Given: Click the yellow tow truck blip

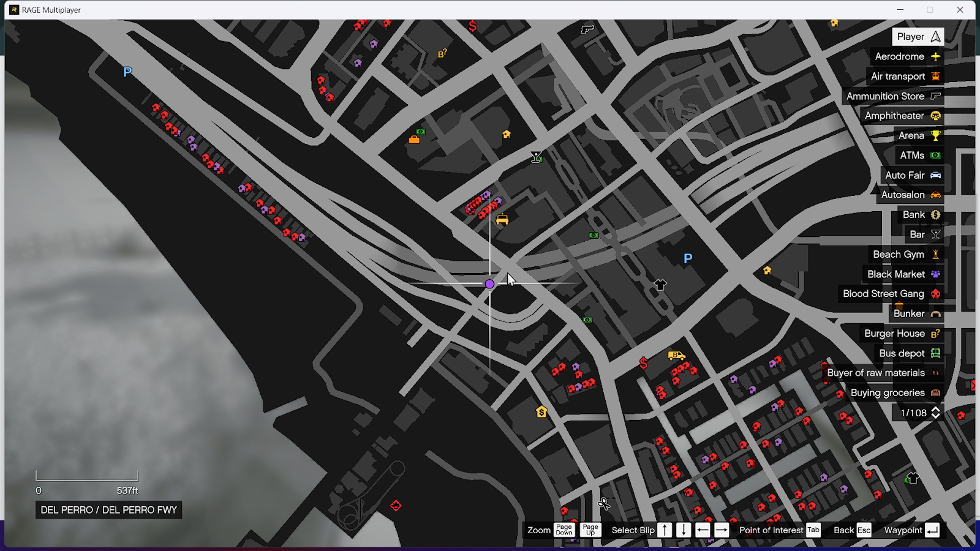Looking at the screenshot, I should (676, 356).
